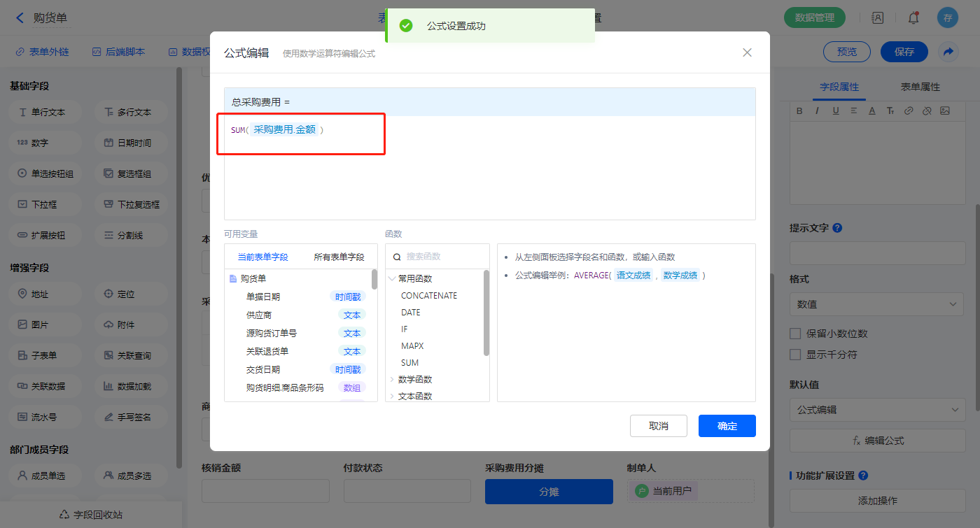The height and width of the screenshot is (528, 980).
Task: Switch to 所有表单字段 tab
Action: coord(339,257)
